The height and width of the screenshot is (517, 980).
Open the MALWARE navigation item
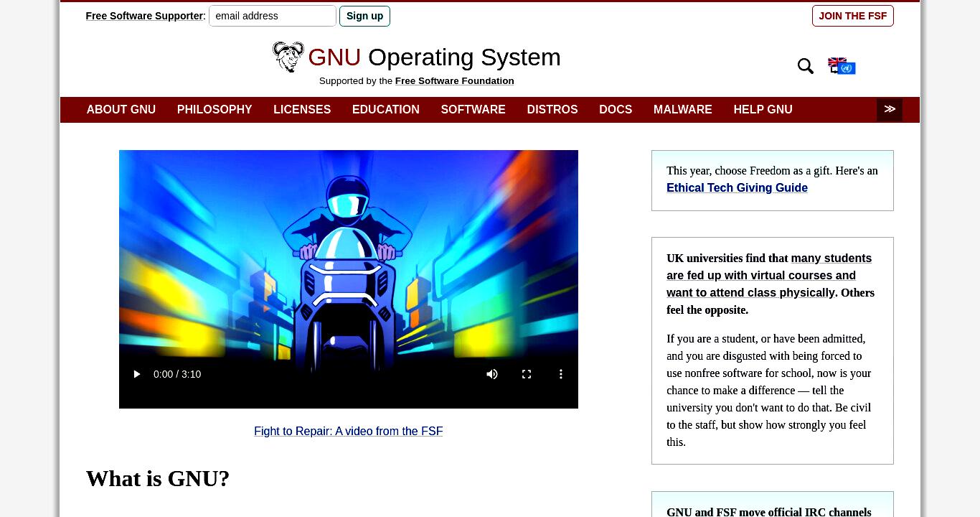click(683, 109)
